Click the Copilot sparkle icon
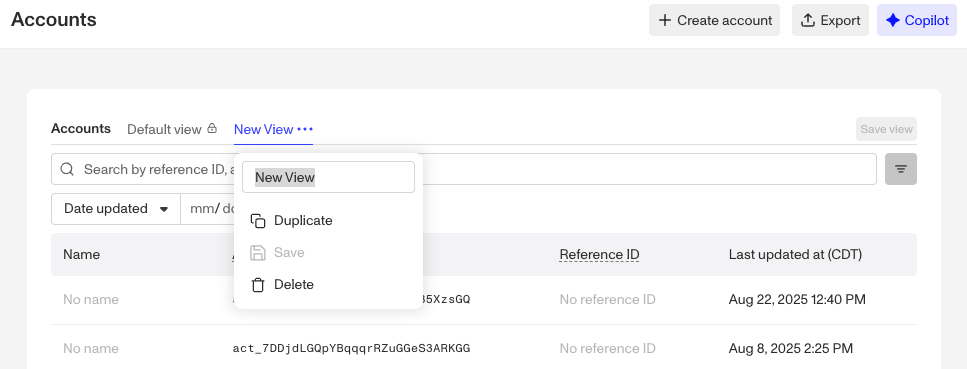This screenshot has height=369, width=967. coord(892,20)
